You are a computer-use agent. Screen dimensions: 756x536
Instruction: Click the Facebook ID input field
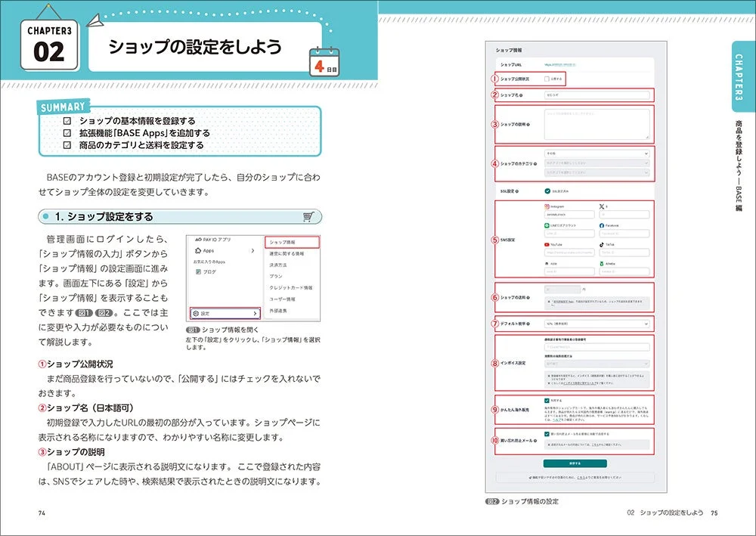tap(624, 234)
